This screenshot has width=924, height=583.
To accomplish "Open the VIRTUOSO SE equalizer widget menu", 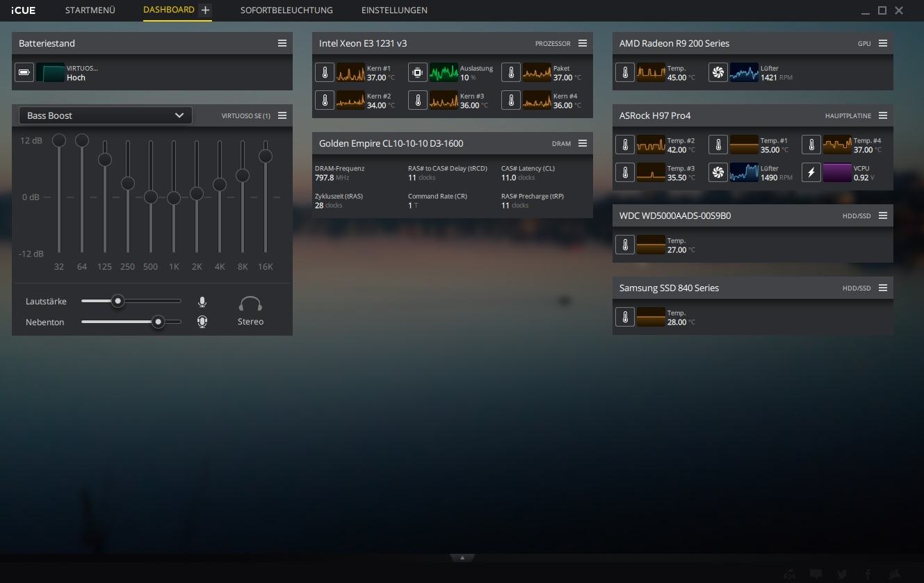I will pyautogui.click(x=282, y=115).
